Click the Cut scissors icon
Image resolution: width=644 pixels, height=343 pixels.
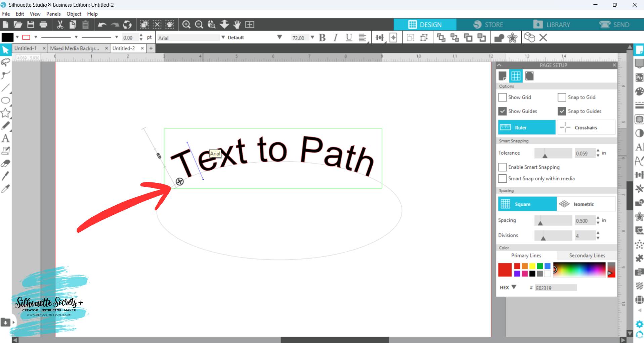60,25
